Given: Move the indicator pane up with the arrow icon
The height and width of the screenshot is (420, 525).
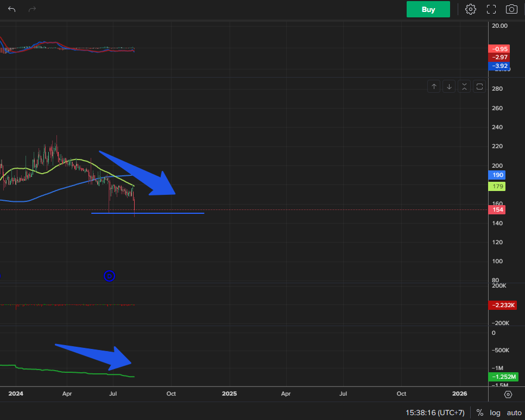Looking at the screenshot, I should (x=433, y=86).
